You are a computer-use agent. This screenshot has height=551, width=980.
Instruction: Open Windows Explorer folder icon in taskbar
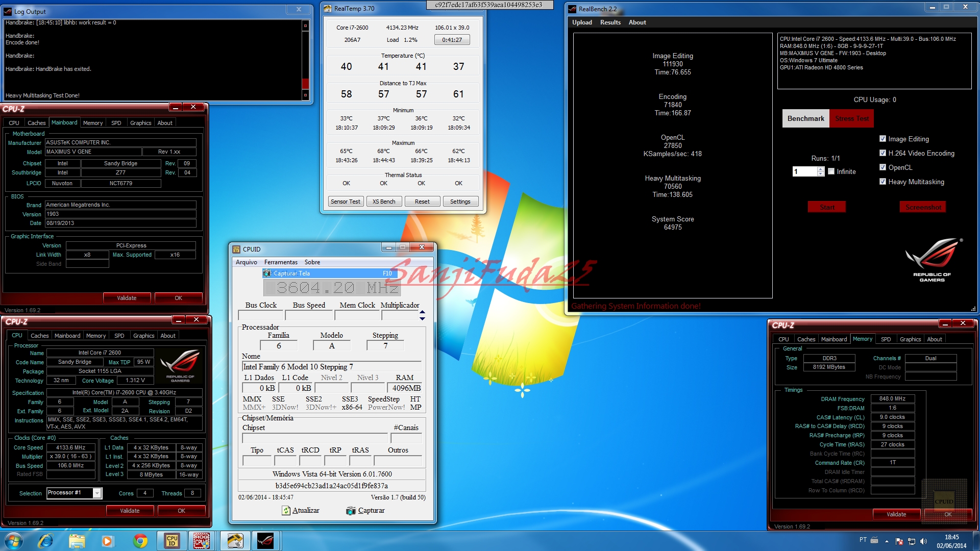(x=77, y=541)
